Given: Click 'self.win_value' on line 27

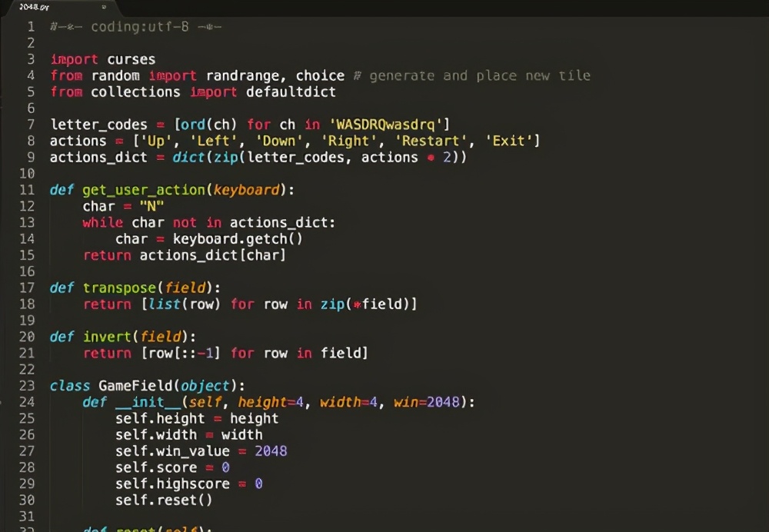Looking at the screenshot, I should click(172, 451).
